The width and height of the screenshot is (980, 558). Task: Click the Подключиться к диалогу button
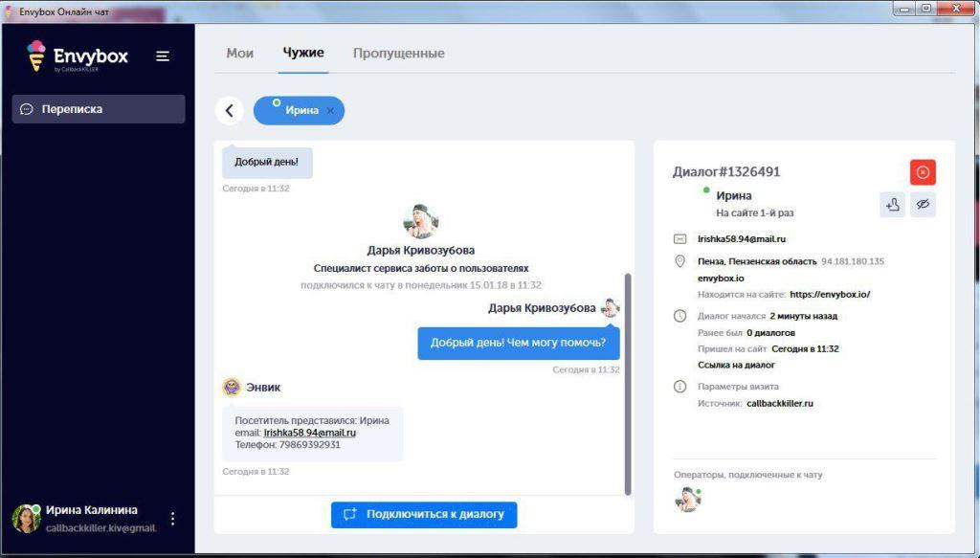coord(424,515)
